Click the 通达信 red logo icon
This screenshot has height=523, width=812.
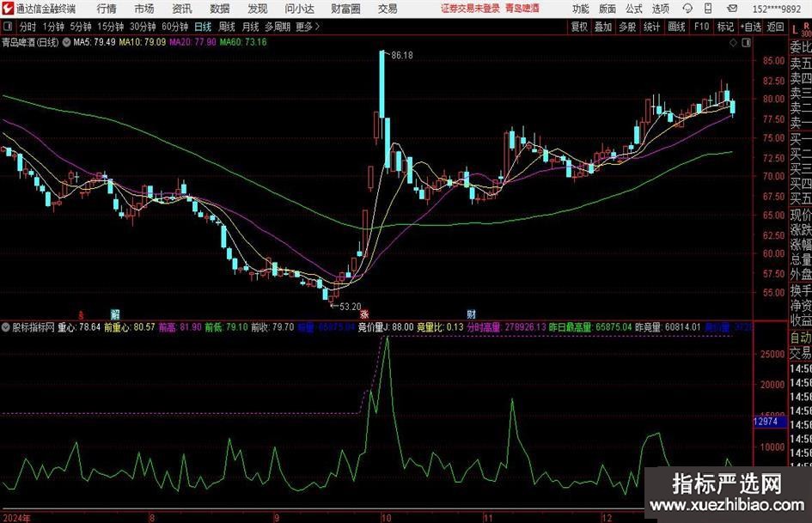8,9
